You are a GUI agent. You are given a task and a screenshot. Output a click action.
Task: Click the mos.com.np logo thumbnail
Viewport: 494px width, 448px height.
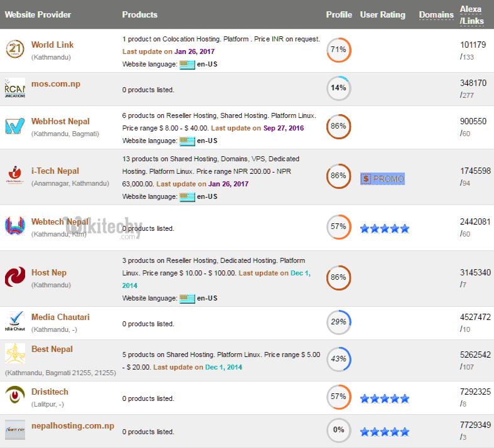coord(15,88)
